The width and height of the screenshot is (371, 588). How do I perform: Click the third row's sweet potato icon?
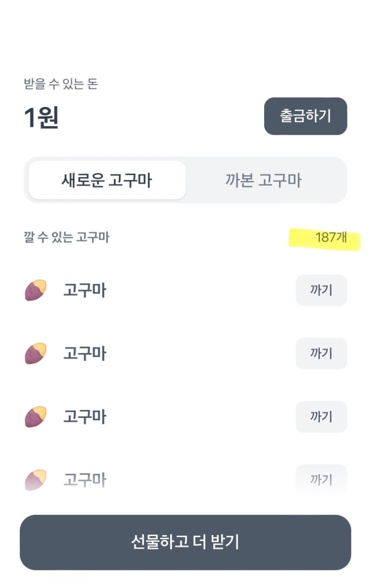coord(35,417)
